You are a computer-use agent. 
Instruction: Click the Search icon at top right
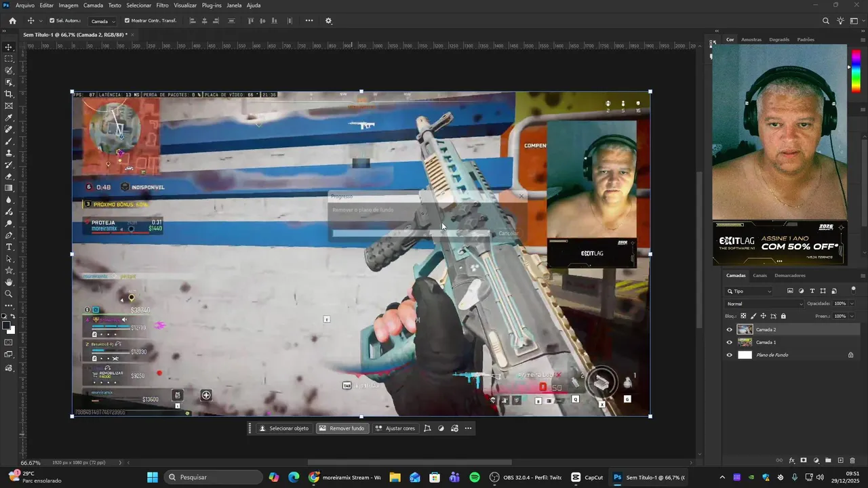[826, 21]
